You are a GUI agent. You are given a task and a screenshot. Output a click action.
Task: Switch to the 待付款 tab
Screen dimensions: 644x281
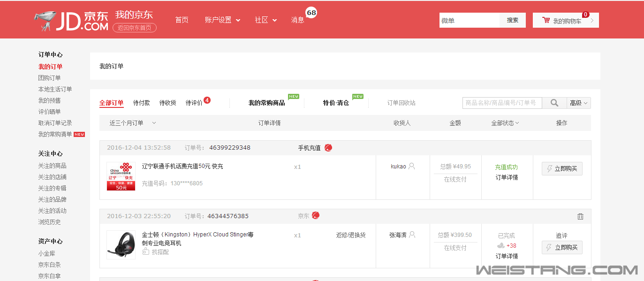pos(142,103)
